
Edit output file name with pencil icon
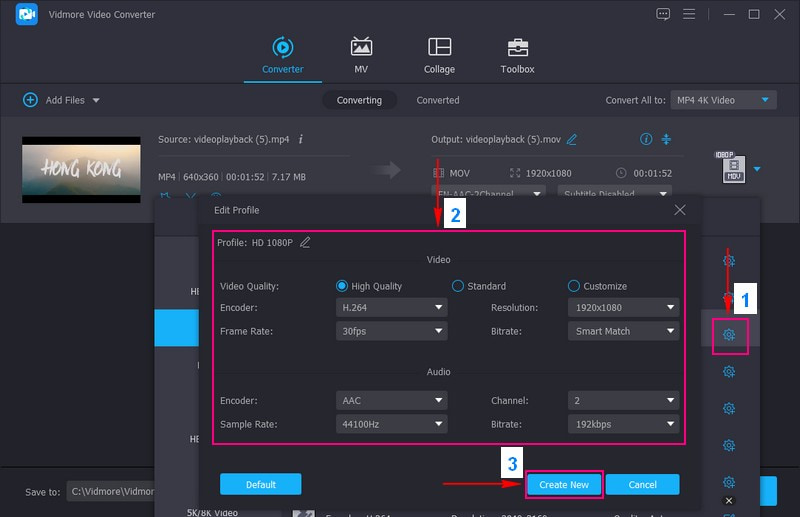click(572, 139)
